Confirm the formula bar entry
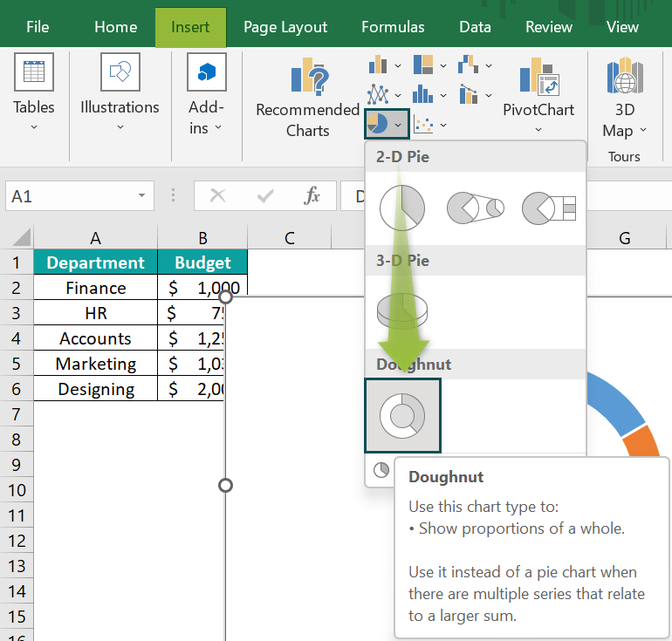The height and width of the screenshot is (641, 672). click(x=265, y=196)
